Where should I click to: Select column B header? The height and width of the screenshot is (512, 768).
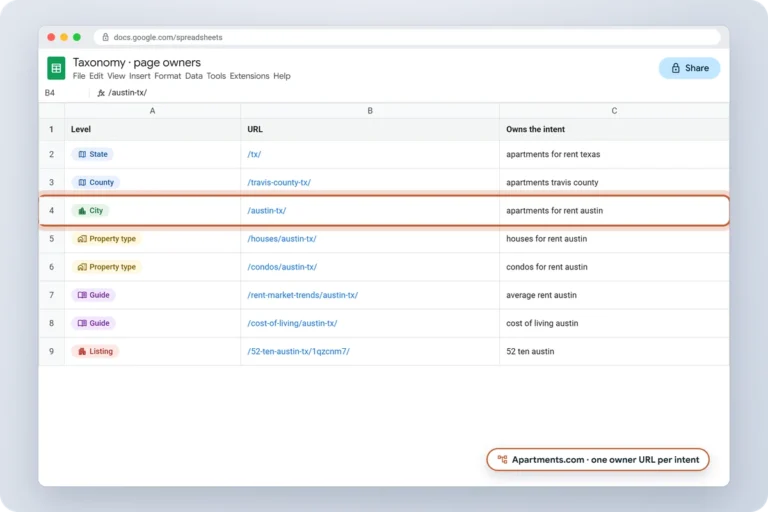[x=370, y=111]
